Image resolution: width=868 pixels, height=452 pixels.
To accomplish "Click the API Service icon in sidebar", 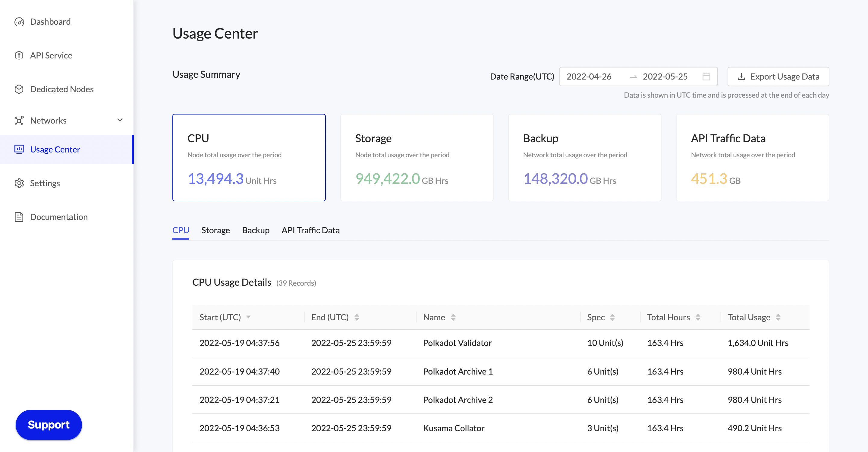I will tap(19, 55).
